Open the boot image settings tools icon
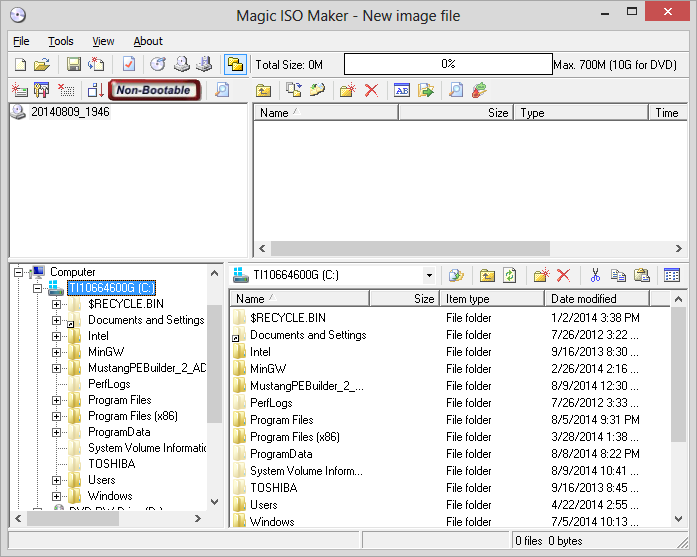The height and width of the screenshot is (557, 697). point(42,90)
